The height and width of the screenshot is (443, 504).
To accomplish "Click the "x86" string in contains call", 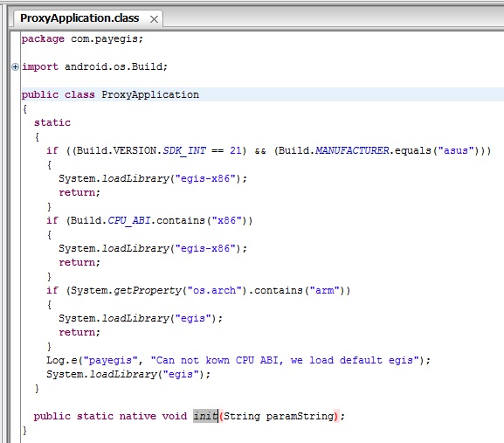I will click(226, 220).
